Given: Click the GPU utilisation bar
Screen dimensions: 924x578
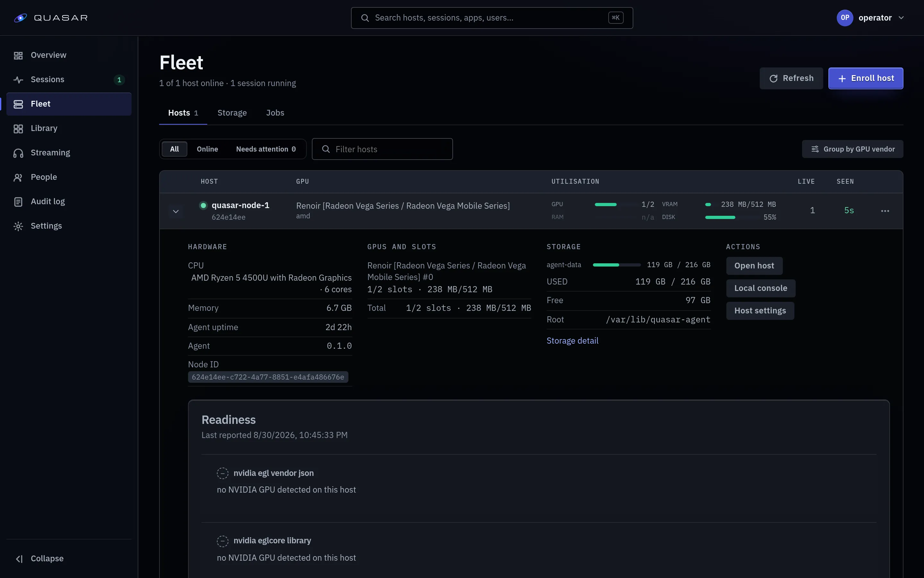Looking at the screenshot, I should 616,205.
